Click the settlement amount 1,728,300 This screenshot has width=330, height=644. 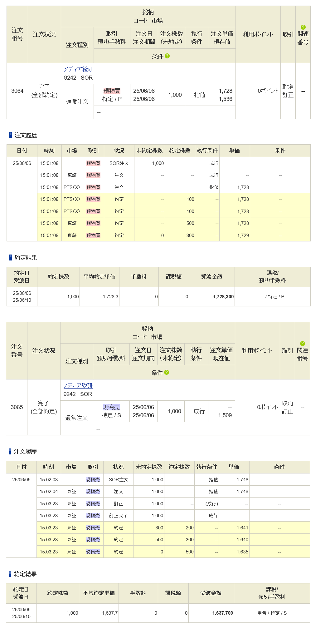223,297
